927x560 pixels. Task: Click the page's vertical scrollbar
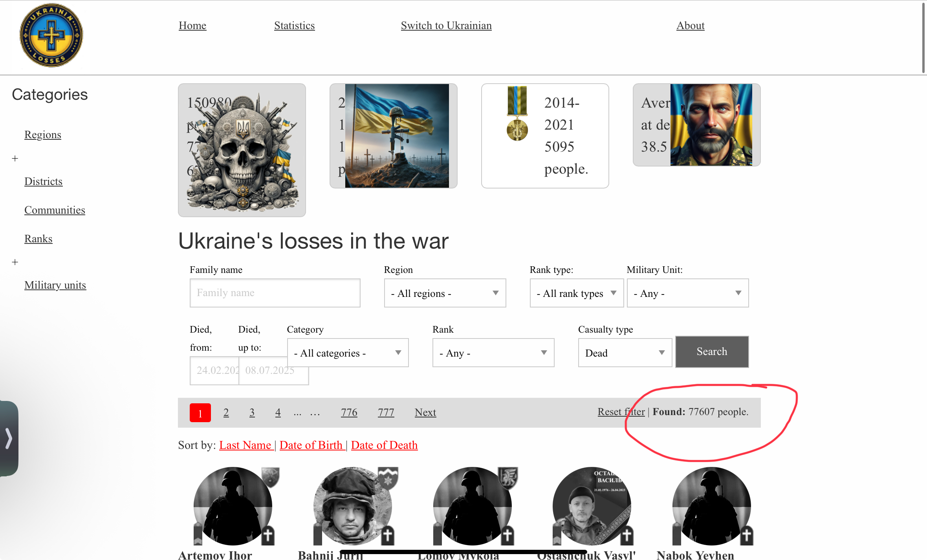pos(924,37)
